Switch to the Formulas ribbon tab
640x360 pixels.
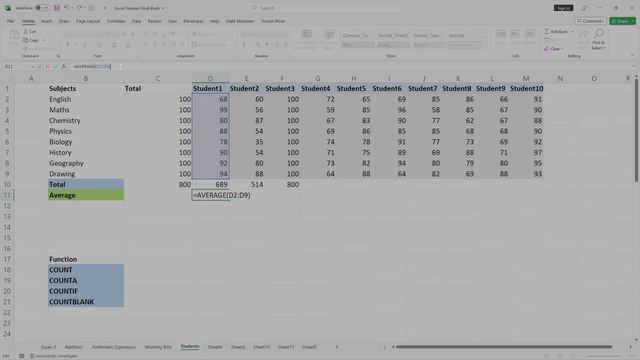pos(116,21)
